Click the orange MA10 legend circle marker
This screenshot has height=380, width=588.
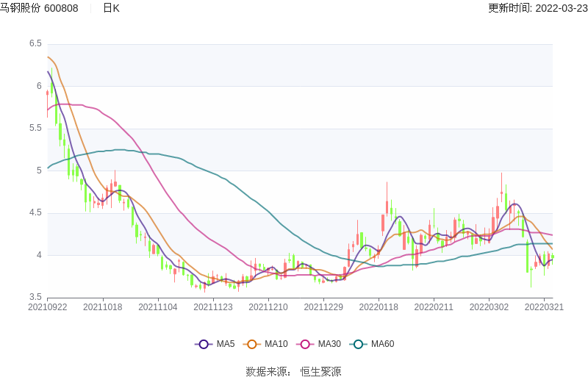pos(254,344)
